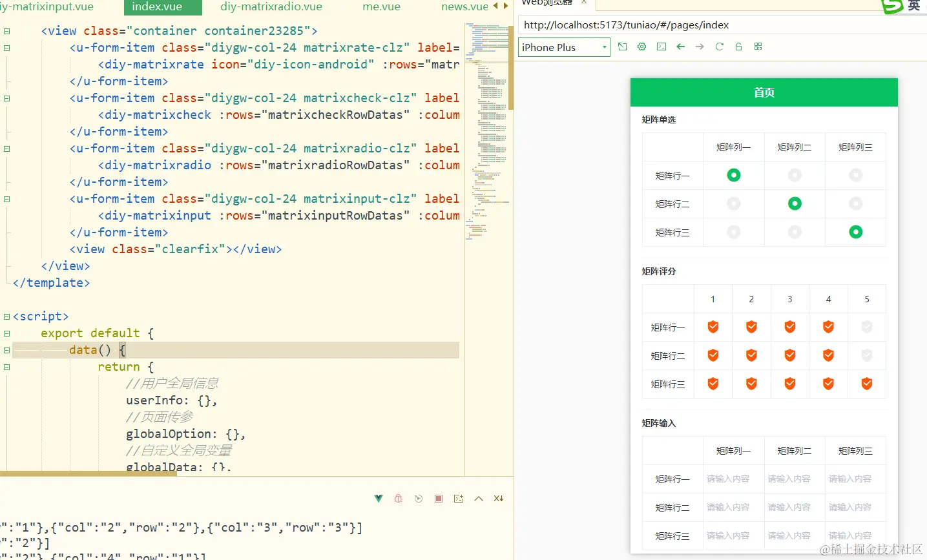Select 矩阵列一 radio for 矩阵行二
The width and height of the screenshot is (927, 560).
tap(734, 203)
